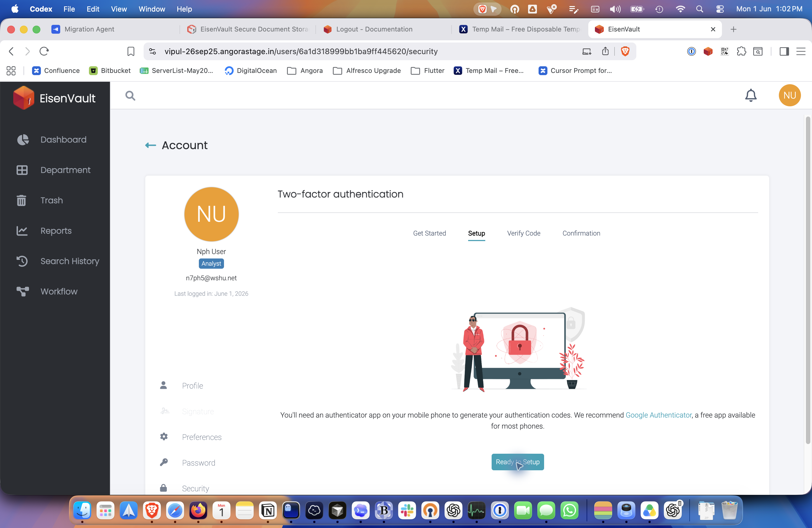The height and width of the screenshot is (528, 812).
Task: Click the Ready to Setup button
Action: pyautogui.click(x=518, y=462)
